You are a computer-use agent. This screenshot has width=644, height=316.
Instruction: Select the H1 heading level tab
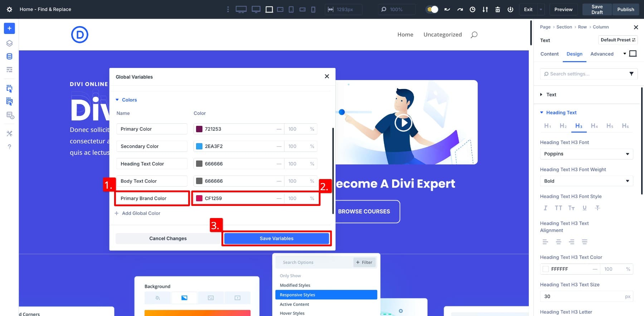547,126
